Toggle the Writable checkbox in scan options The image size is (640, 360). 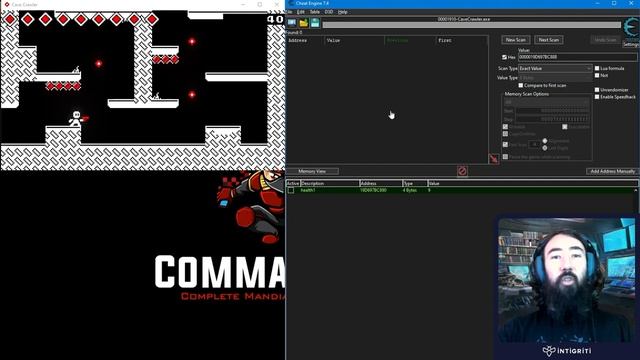coord(505,127)
